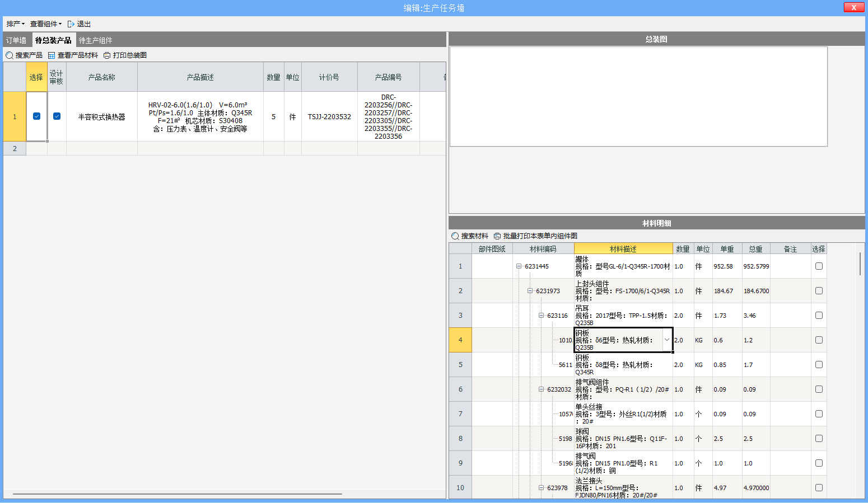Click the 法兰接头 material description cell

623,487
